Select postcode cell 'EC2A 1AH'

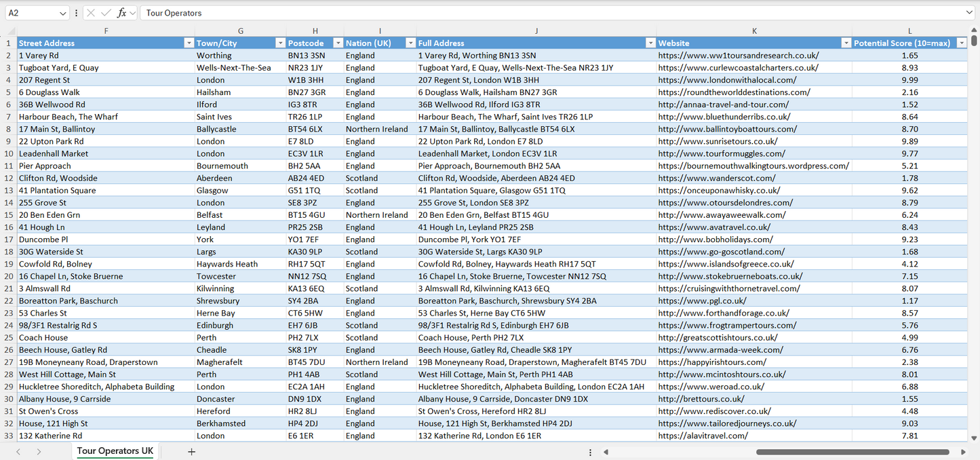pyautogui.click(x=315, y=387)
